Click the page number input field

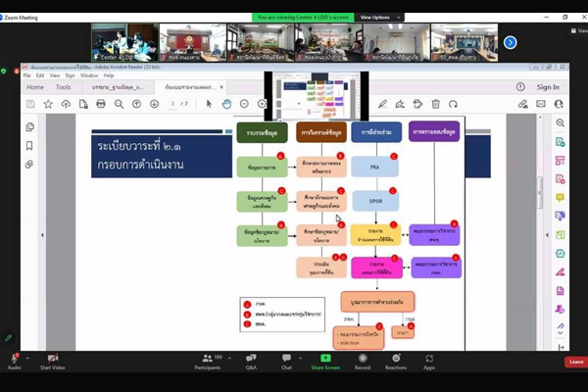172,104
